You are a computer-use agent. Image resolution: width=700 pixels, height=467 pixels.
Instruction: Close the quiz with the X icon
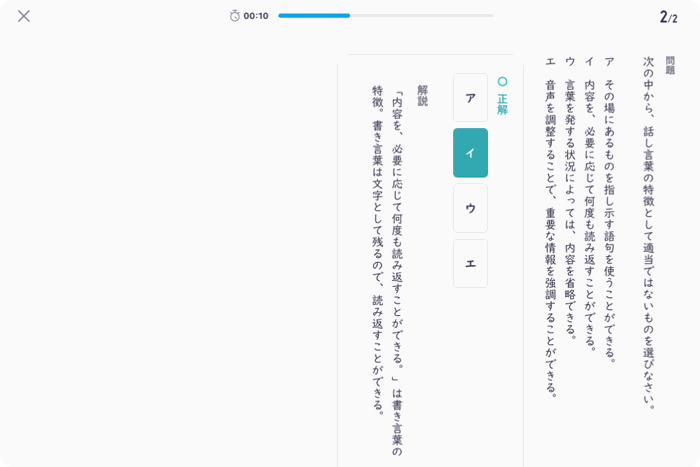tap(24, 16)
